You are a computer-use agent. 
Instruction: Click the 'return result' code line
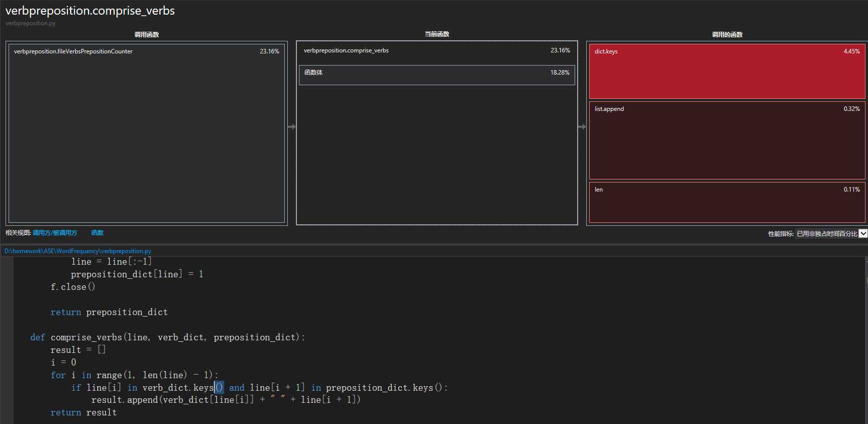[84, 412]
